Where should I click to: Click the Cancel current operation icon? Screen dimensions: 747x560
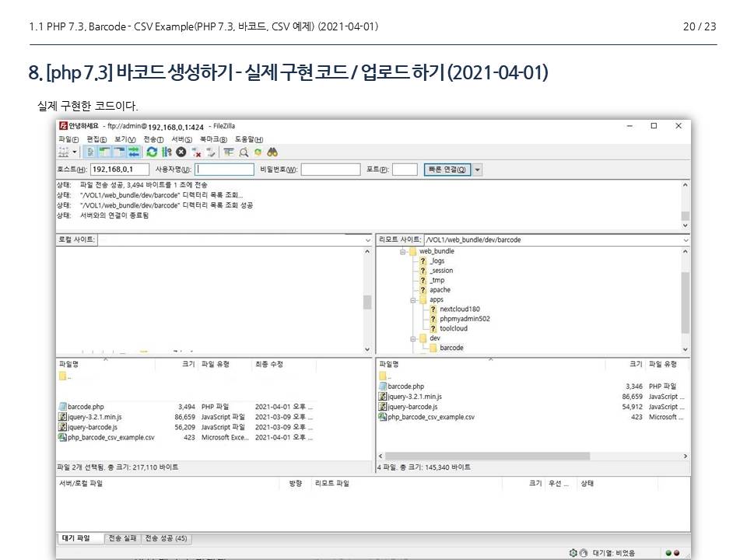181,152
